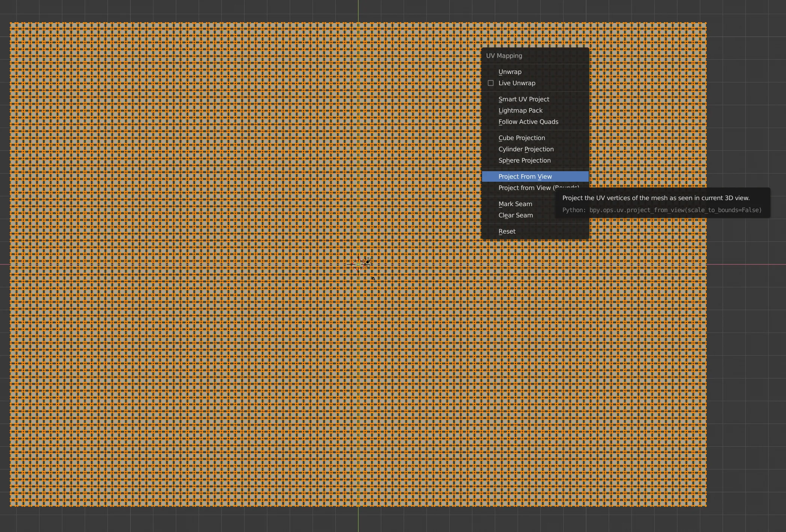
Task: Click empty grid right of the mesh
Action: pyautogui.click(x=746, y=338)
